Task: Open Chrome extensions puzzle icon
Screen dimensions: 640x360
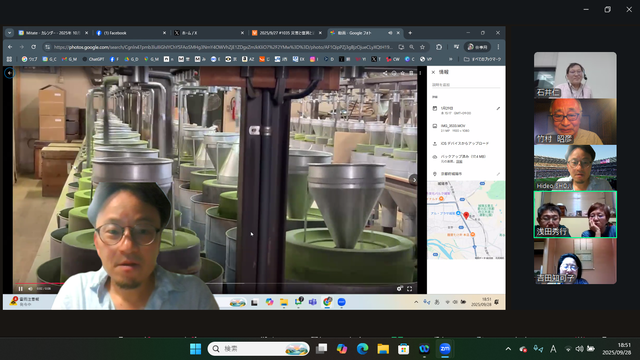Action: 439,47
